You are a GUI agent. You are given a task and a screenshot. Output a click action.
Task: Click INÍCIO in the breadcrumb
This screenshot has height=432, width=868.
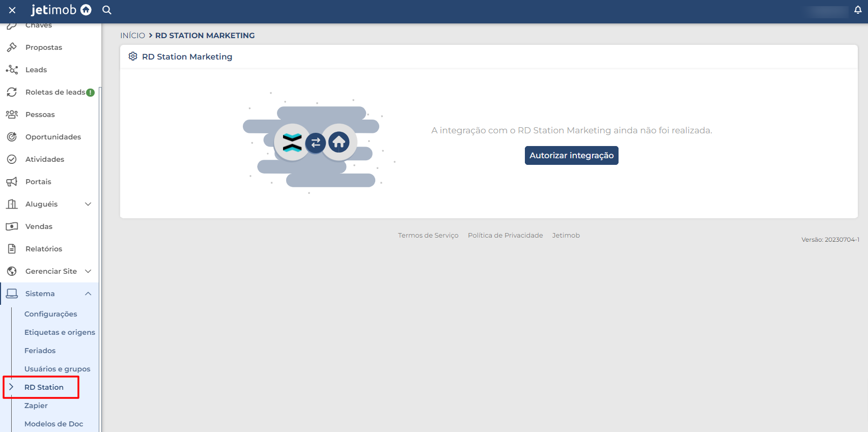pyautogui.click(x=132, y=36)
